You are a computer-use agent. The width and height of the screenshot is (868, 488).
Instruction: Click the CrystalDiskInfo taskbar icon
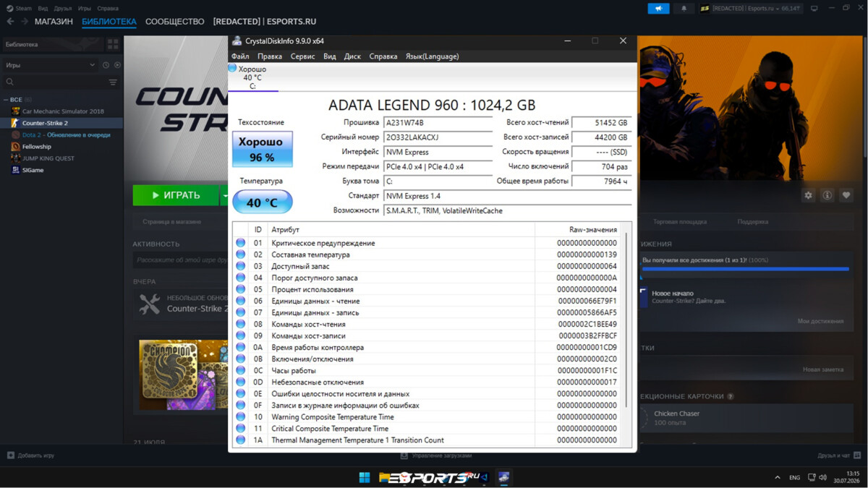click(503, 477)
